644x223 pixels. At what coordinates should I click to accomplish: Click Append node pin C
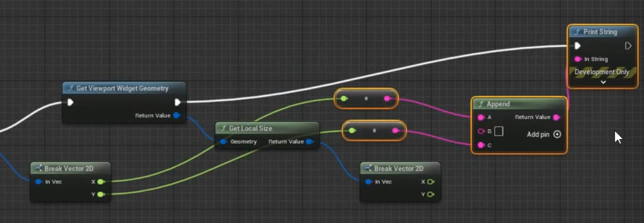pyautogui.click(x=481, y=145)
